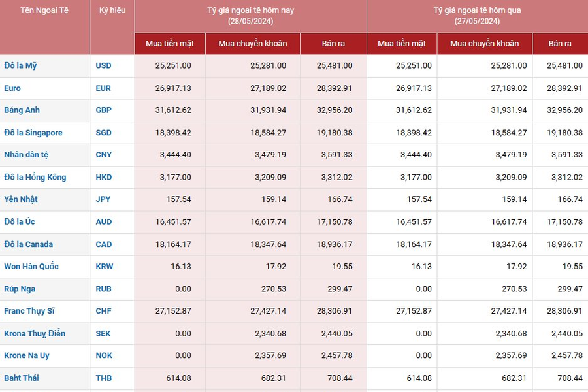588x392 pixels.
Task: Click the Baht Thái currency link
Action: (21, 378)
